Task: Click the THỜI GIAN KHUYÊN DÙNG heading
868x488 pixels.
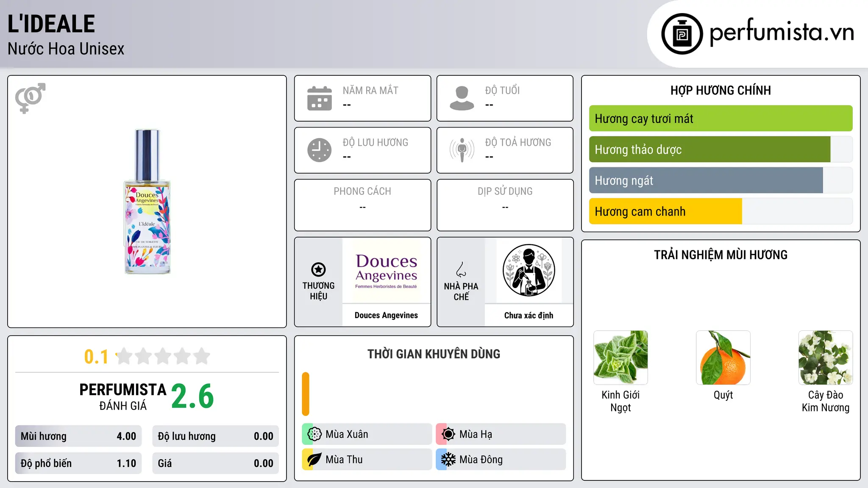Action: 434,354
